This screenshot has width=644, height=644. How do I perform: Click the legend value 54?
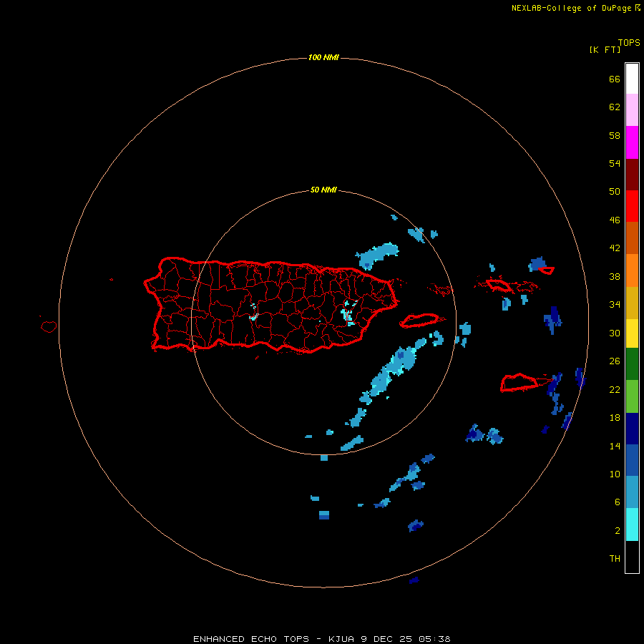615,163
